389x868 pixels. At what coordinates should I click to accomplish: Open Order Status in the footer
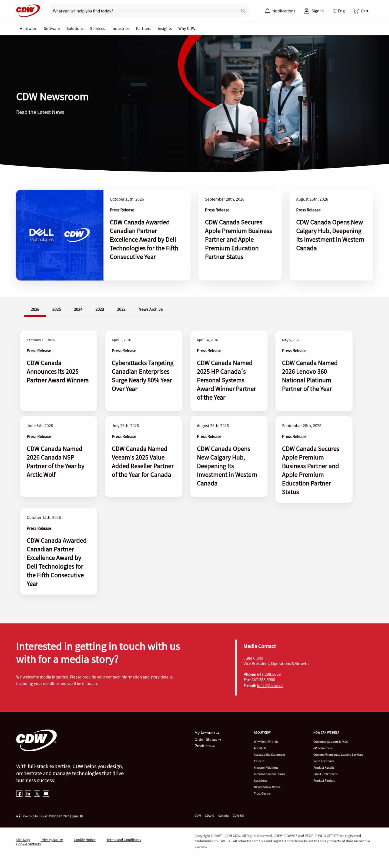(x=208, y=739)
